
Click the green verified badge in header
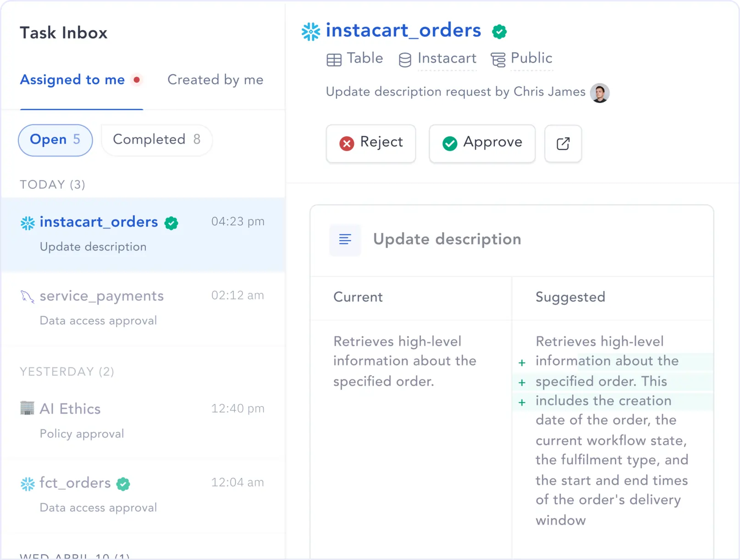coord(499,31)
